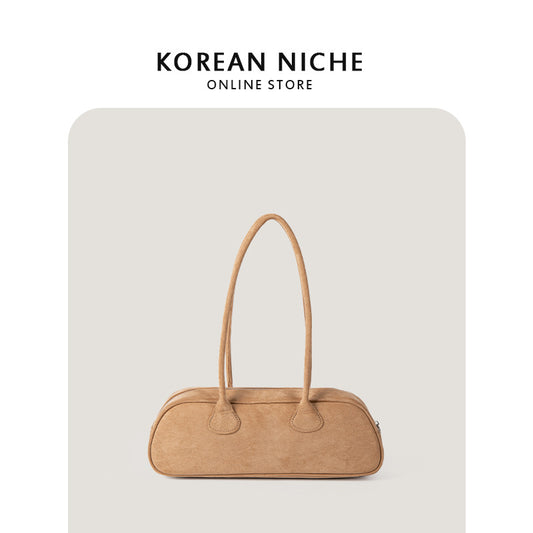Click the top arch of the bag handle

coord(271,218)
